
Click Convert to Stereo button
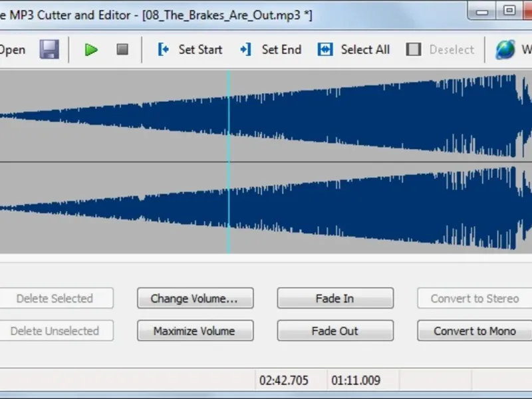(x=475, y=298)
